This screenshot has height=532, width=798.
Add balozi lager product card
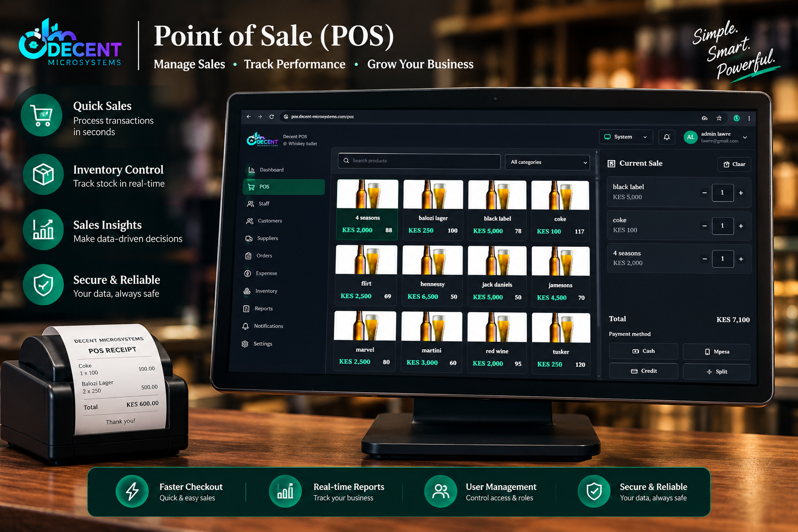point(433,210)
